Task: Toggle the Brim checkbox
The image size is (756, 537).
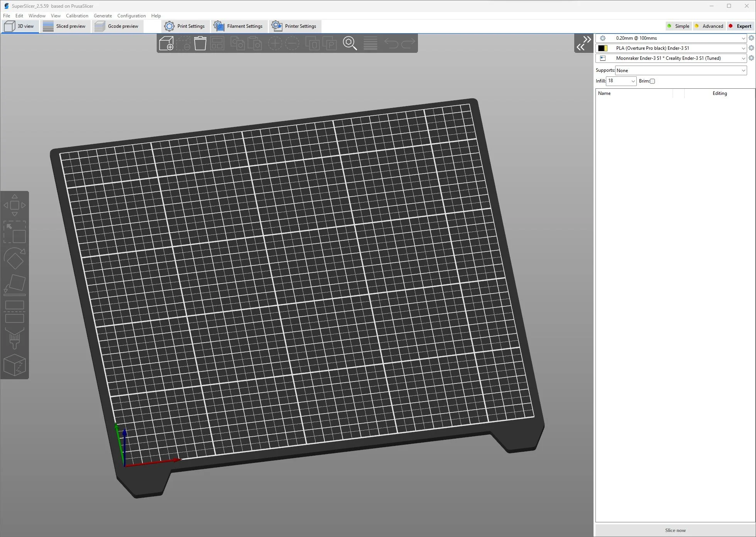Action: pyautogui.click(x=652, y=81)
